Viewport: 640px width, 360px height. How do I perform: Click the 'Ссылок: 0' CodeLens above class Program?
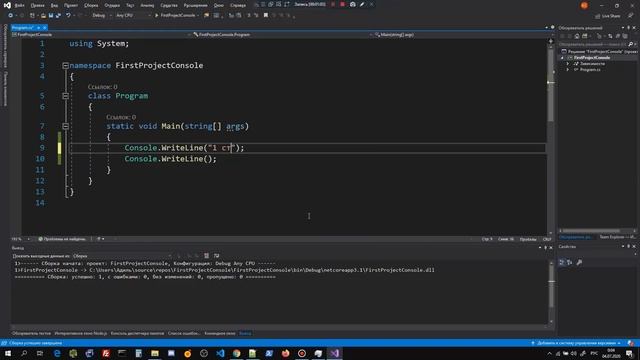102,87
